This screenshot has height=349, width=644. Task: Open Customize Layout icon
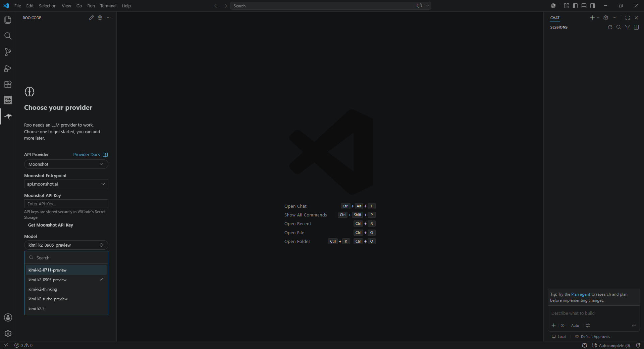pos(567,6)
